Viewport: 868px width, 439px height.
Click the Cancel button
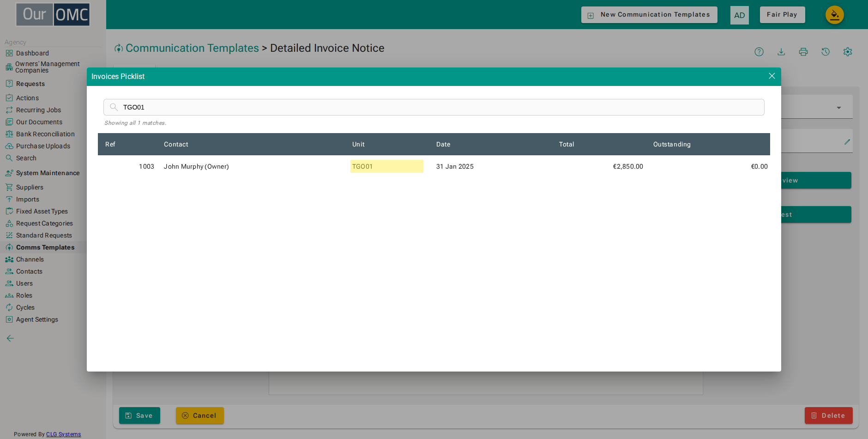(x=199, y=415)
